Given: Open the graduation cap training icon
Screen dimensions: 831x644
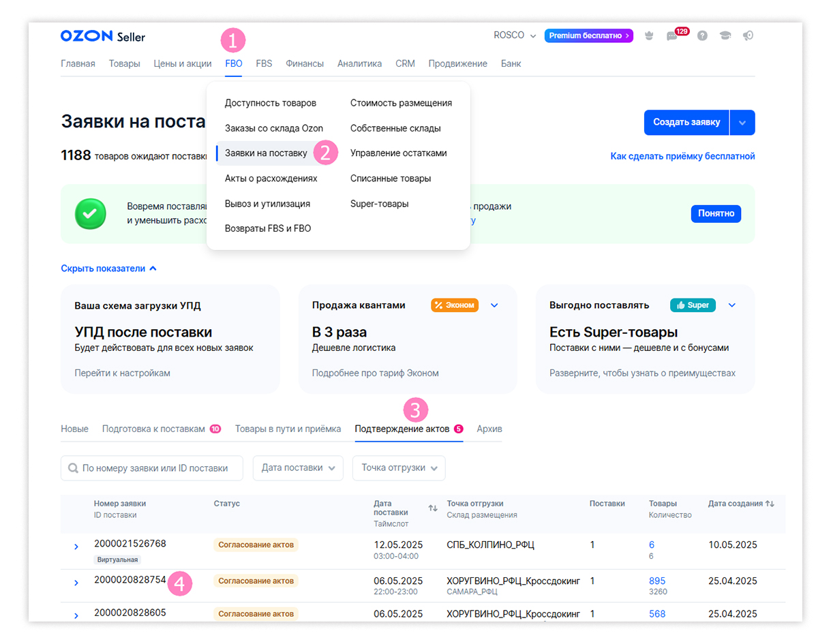Looking at the screenshot, I should point(725,36).
